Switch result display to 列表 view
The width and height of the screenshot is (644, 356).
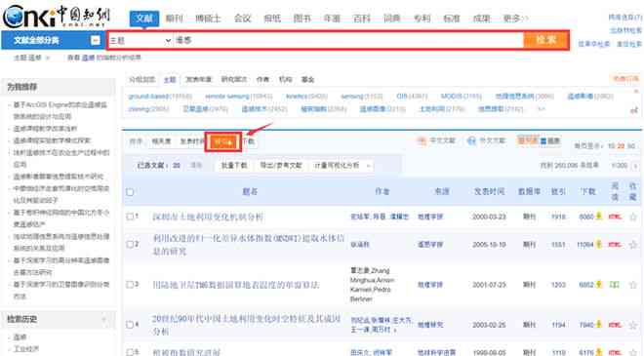click(x=527, y=140)
